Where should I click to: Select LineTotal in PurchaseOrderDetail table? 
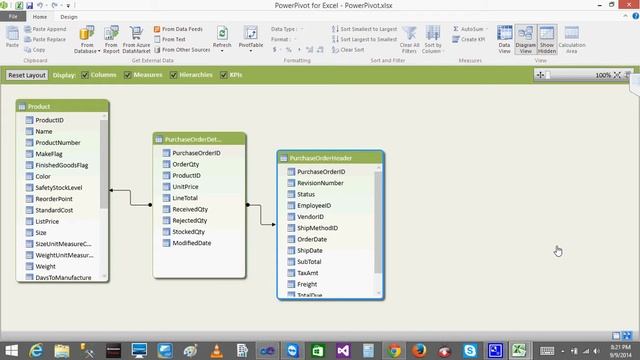click(185, 198)
